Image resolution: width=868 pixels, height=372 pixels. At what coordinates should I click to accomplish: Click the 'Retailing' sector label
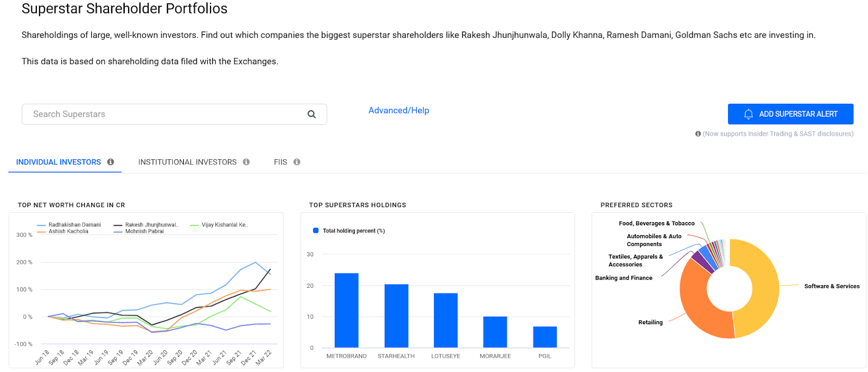pos(650,323)
